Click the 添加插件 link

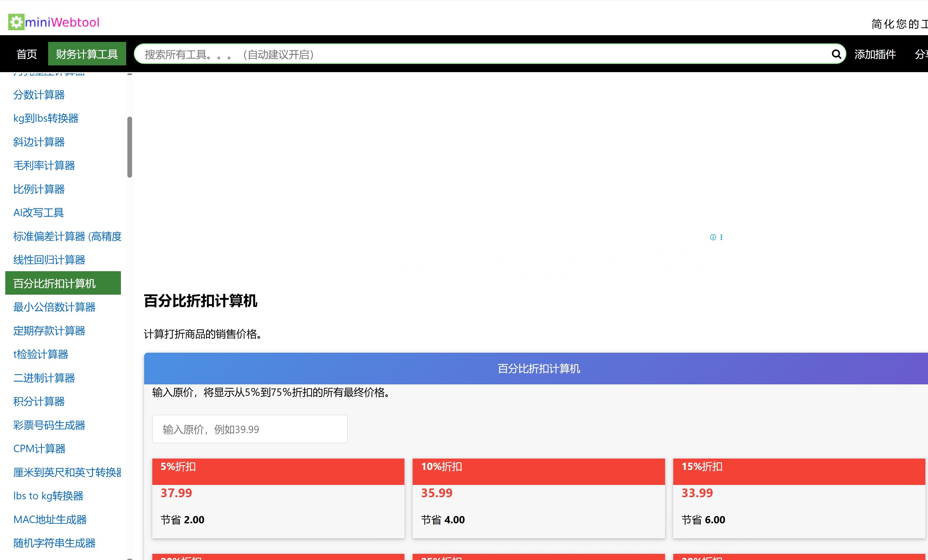pos(875,54)
